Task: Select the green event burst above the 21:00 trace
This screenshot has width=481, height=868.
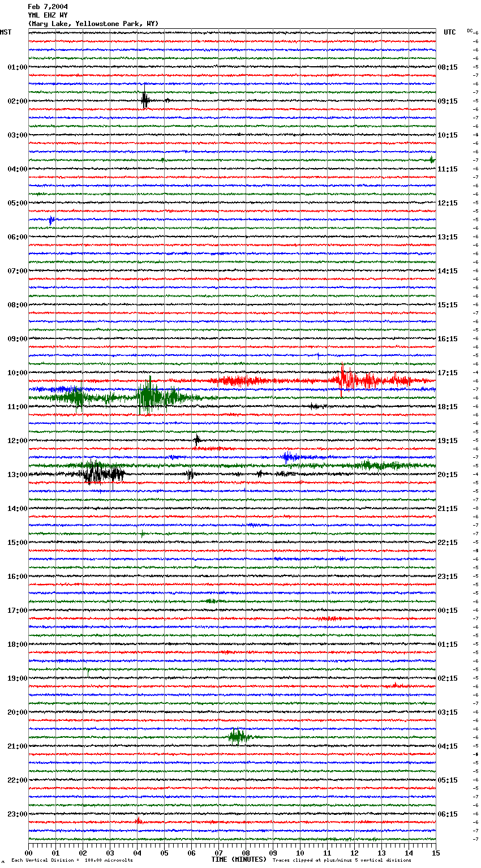Action: tap(239, 736)
